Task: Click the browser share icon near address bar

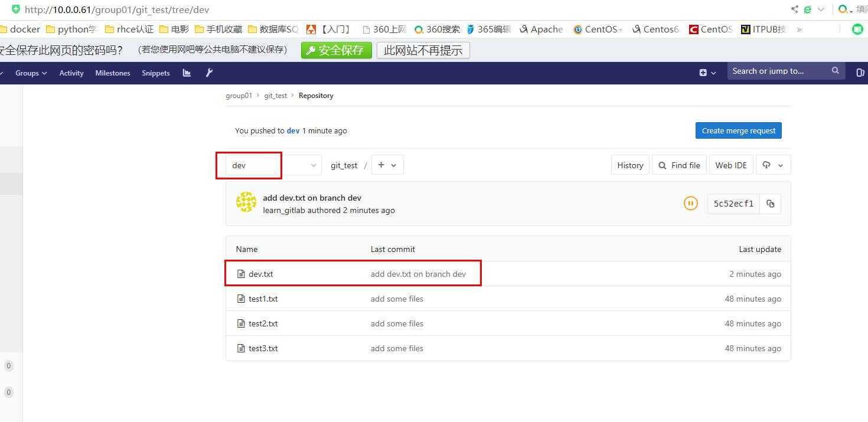Action: click(x=794, y=9)
